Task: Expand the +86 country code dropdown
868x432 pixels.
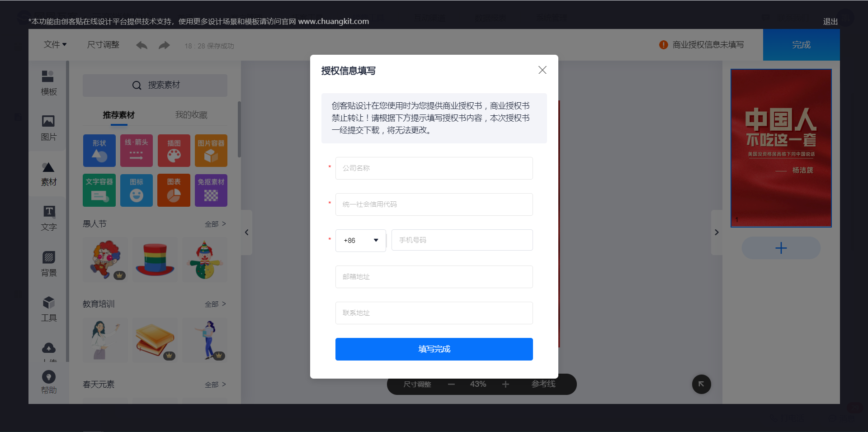Action: click(x=361, y=240)
